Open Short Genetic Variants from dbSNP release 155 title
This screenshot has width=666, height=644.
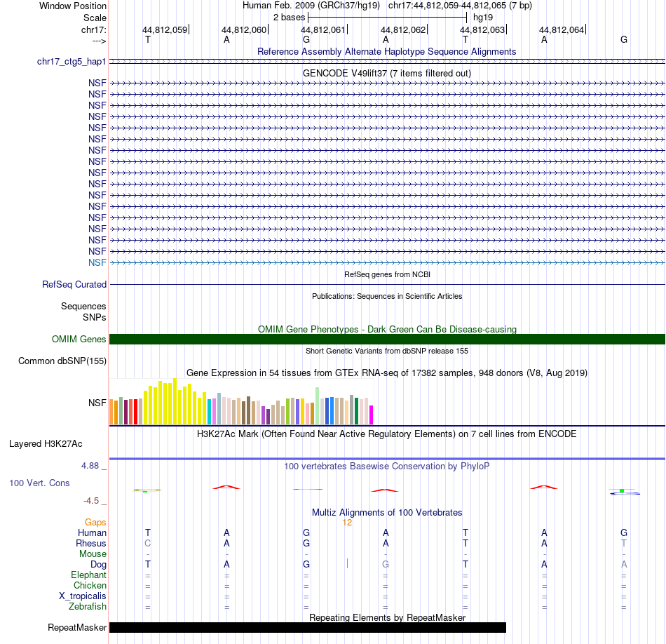(x=387, y=351)
